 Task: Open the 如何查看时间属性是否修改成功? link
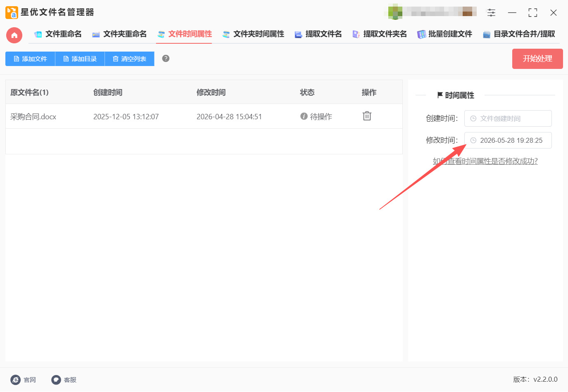485,161
